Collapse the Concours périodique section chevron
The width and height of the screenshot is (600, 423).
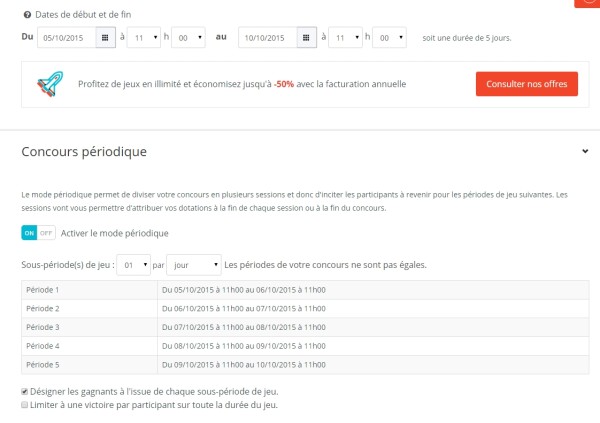584,151
